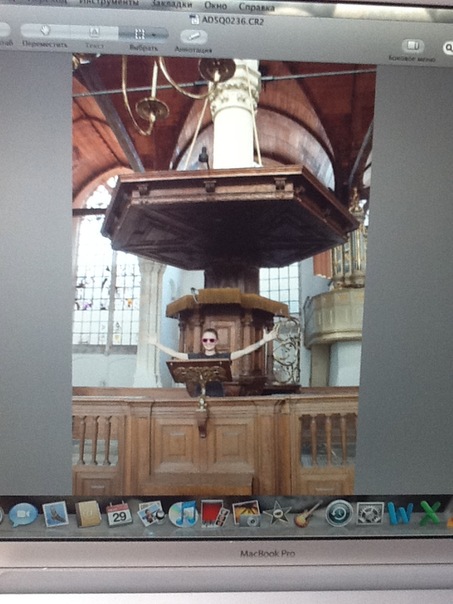
Task: Open Mail stamp icon in dock
Action: pyautogui.click(x=55, y=514)
